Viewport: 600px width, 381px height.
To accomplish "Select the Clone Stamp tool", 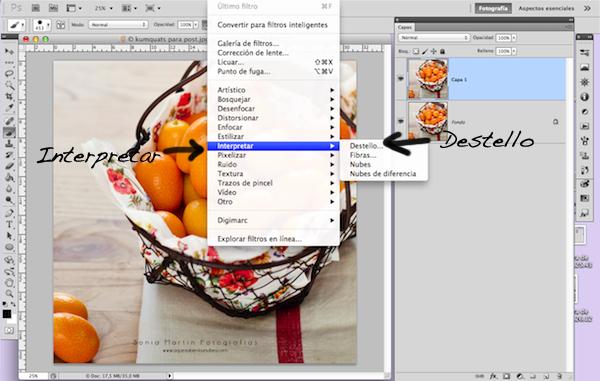I will (x=9, y=144).
